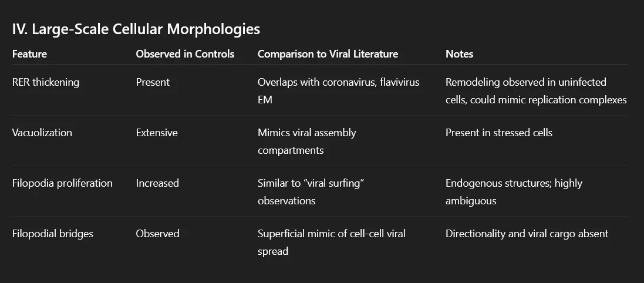Click the 'Increased' value cell
Screen dimensions: 644x283
157,183
